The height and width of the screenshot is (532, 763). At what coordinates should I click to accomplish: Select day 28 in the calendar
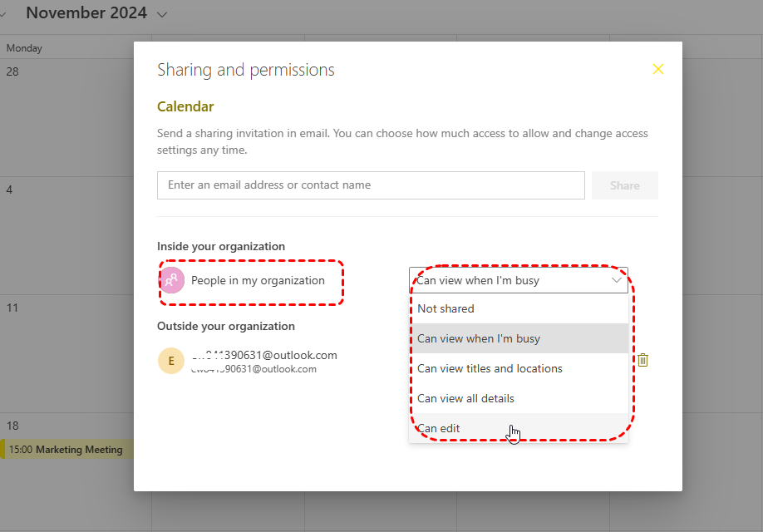click(x=12, y=71)
